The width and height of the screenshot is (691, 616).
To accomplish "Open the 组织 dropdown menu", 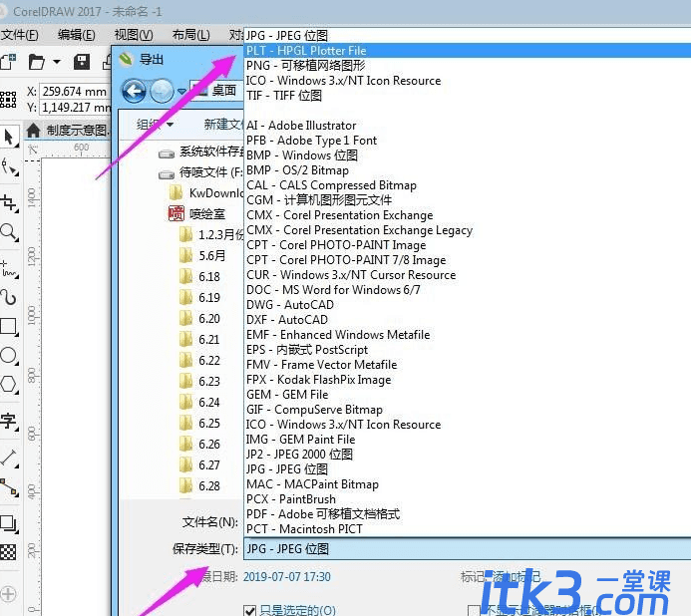I will (155, 125).
